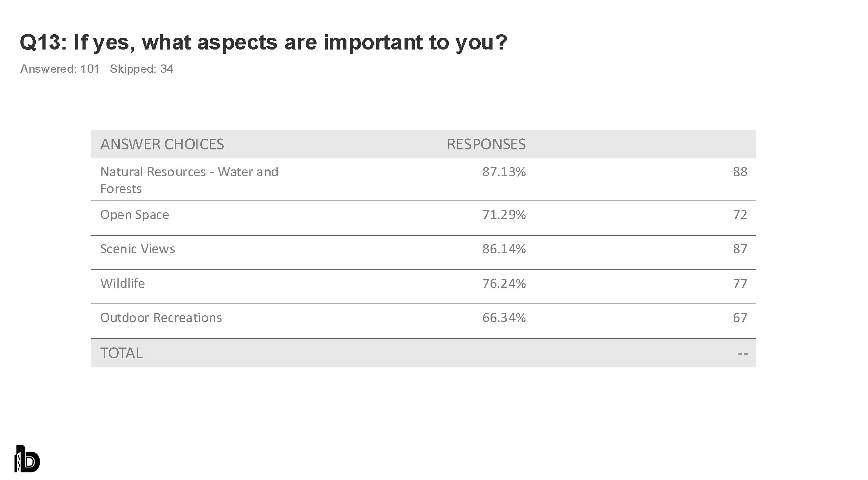
Task: Select the response count 67
Action: [x=740, y=318]
